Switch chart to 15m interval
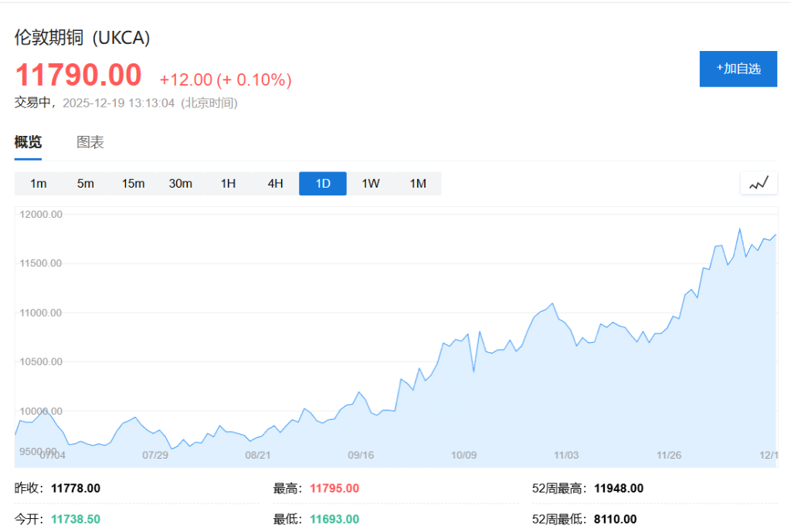 pyautogui.click(x=133, y=184)
